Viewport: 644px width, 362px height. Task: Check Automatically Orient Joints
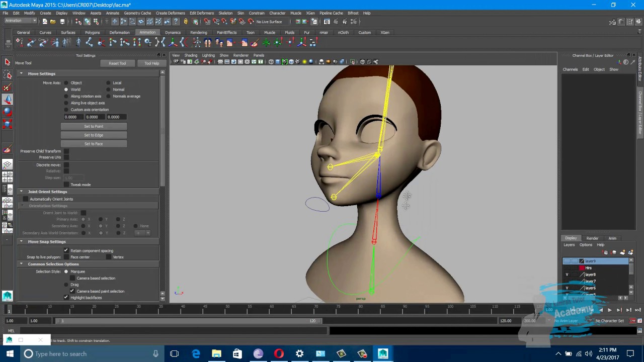25,199
